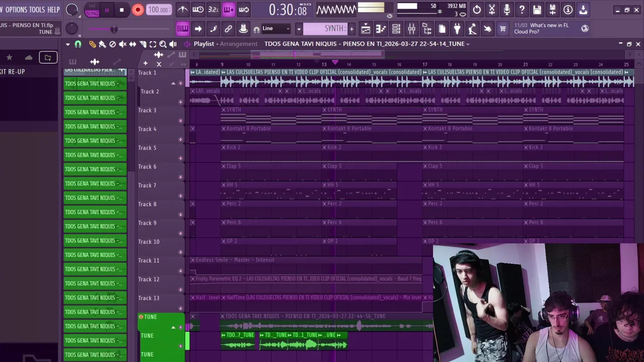Toggle the 3.2.1 countdown before recording
The height and width of the screenshot is (362, 644).
pos(213,10)
